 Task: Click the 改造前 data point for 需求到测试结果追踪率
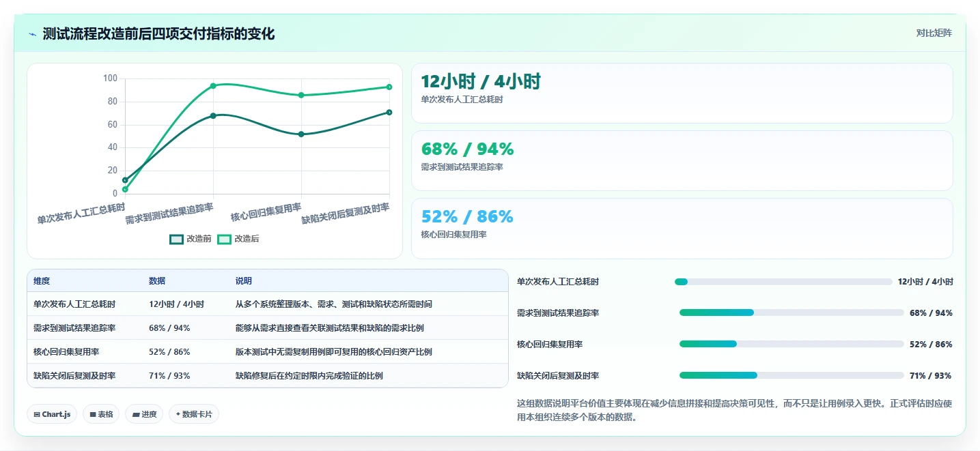213,116
